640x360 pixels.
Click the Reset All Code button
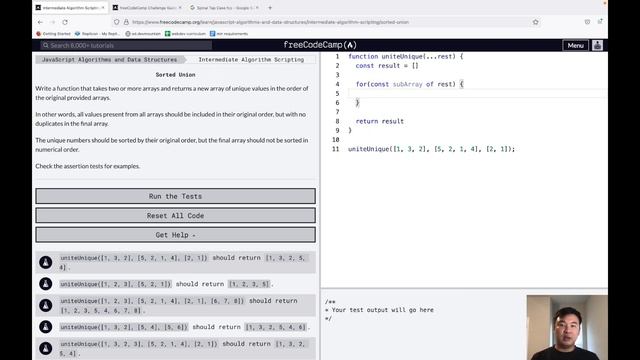click(176, 216)
